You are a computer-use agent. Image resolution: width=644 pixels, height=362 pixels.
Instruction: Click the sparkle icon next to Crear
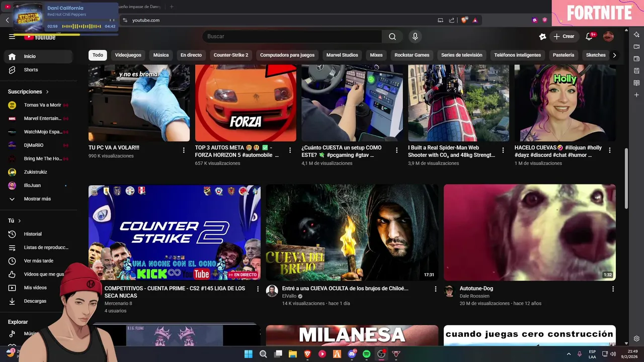(x=542, y=36)
